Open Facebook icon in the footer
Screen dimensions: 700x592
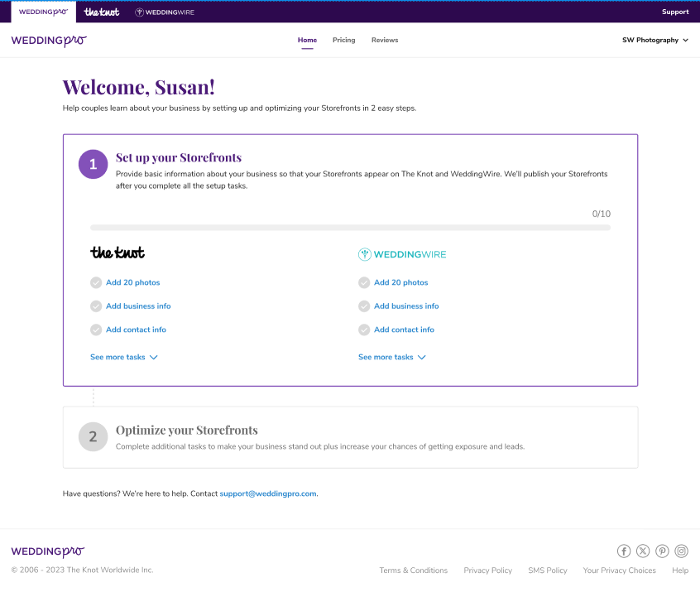click(624, 551)
